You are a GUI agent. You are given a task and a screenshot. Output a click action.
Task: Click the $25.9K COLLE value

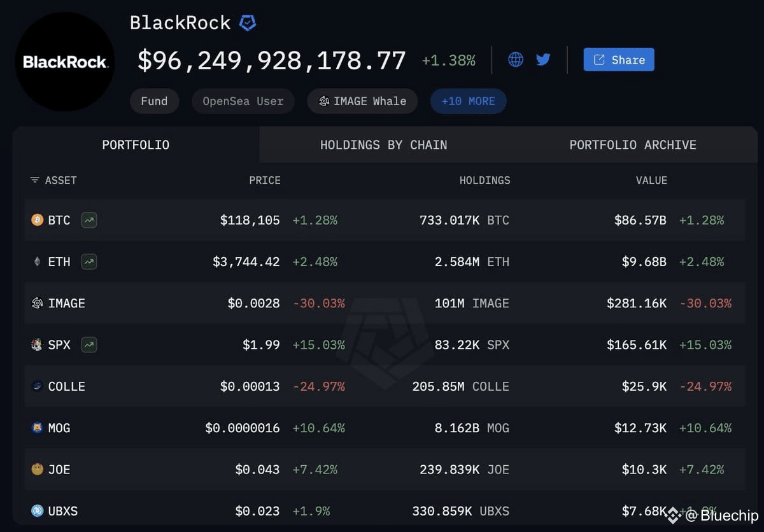[644, 386]
